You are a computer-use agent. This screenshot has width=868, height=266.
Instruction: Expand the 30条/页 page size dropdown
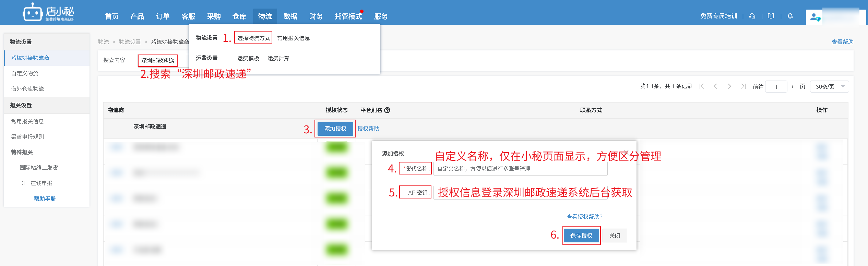click(829, 87)
